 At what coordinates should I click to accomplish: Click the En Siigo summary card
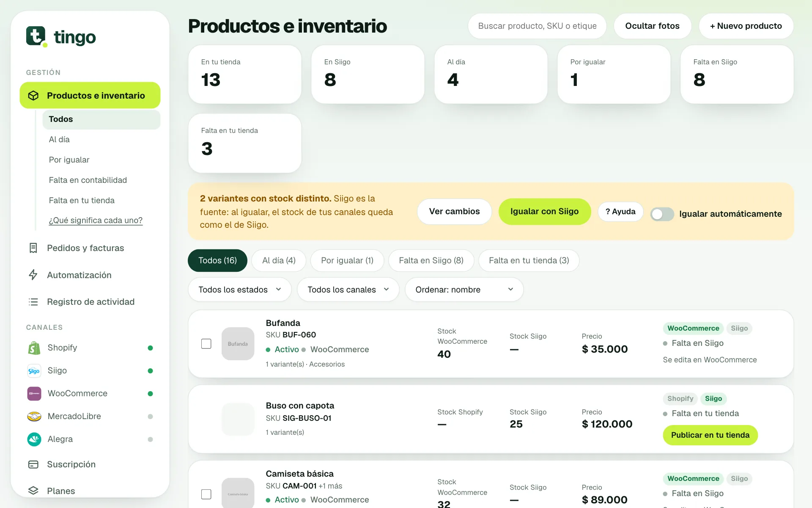coord(368,75)
